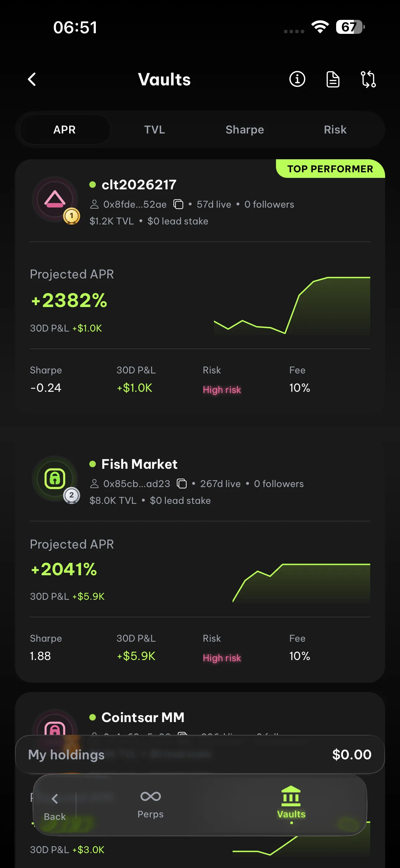
Task: Open the Fish Market vault title
Action: point(140,464)
